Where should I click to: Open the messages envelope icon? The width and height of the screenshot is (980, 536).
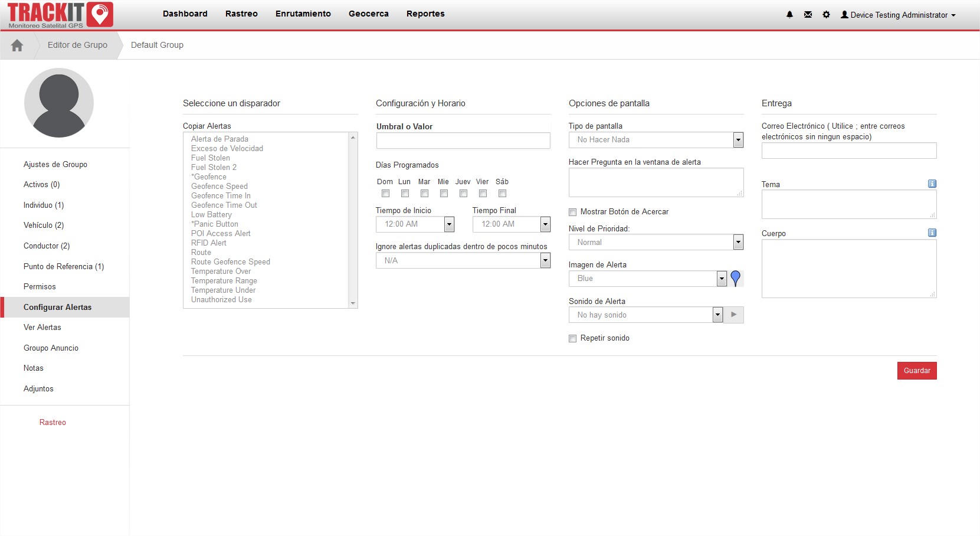pyautogui.click(x=808, y=15)
